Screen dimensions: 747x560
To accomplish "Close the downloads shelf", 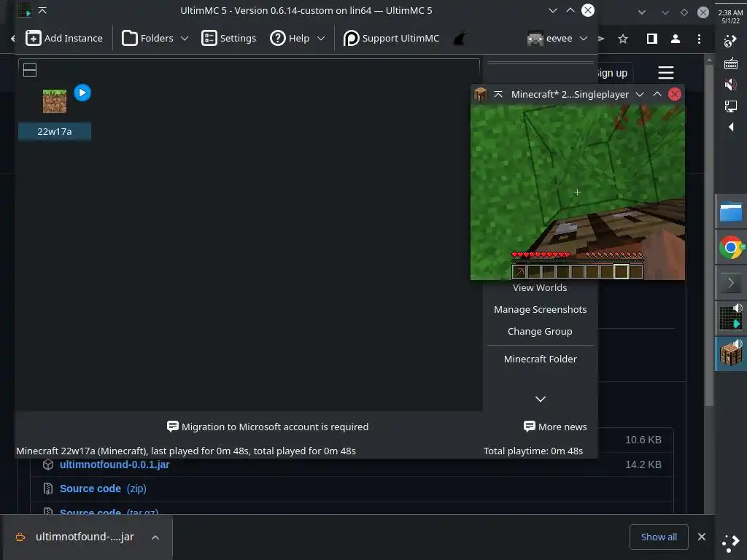I will click(x=702, y=537).
